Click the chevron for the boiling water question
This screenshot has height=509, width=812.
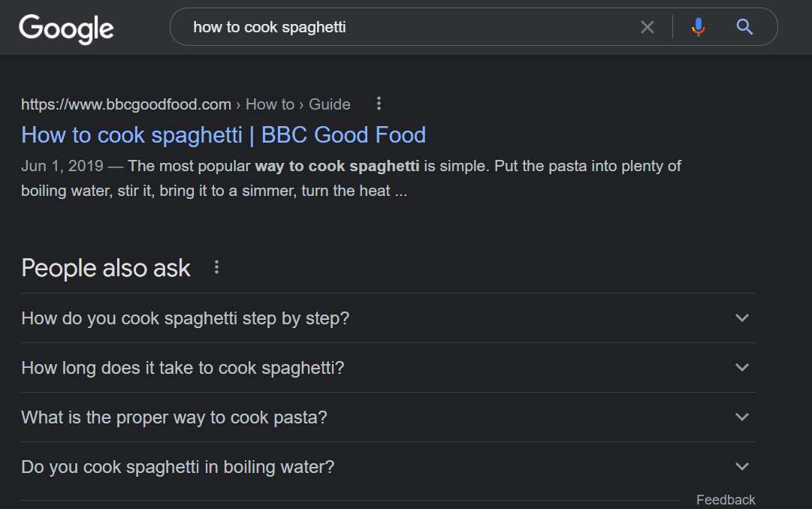tap(742, 467)
